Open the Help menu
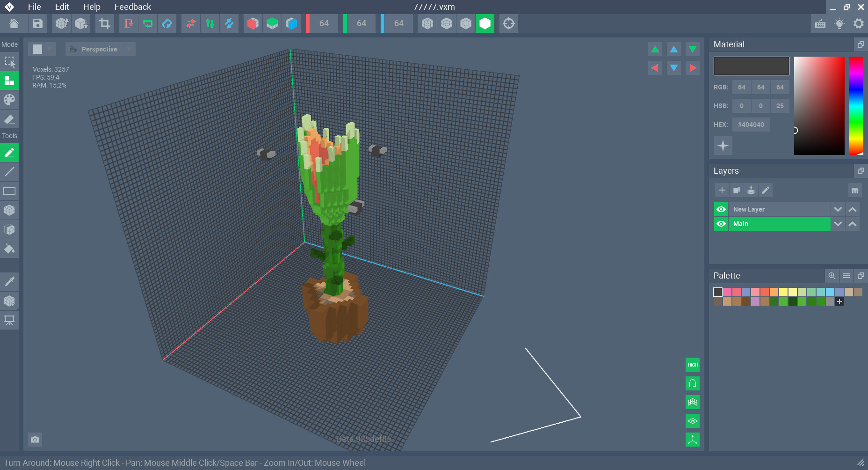868x470 pixels. coord(92,7)
